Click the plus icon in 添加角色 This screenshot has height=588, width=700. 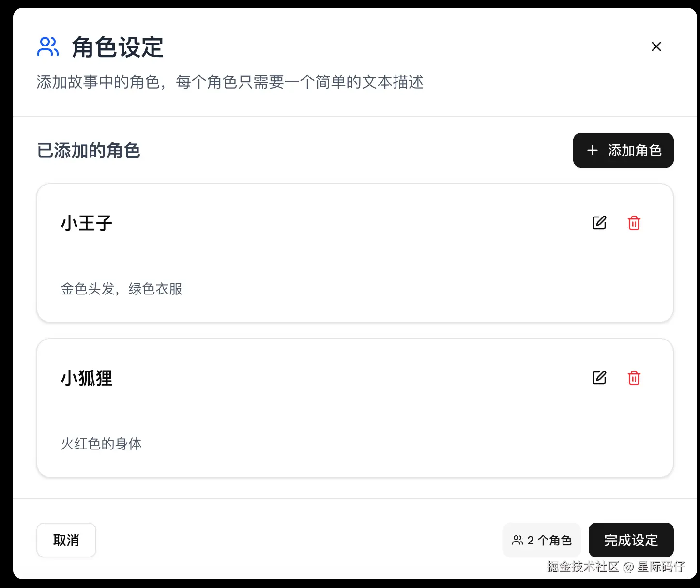pos(592,150)
